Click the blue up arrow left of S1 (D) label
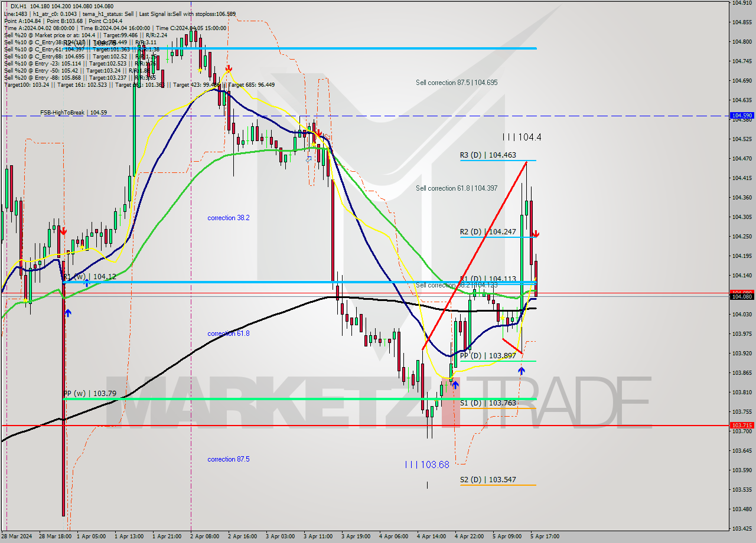756x543 pixels. [x=455, y=385]
